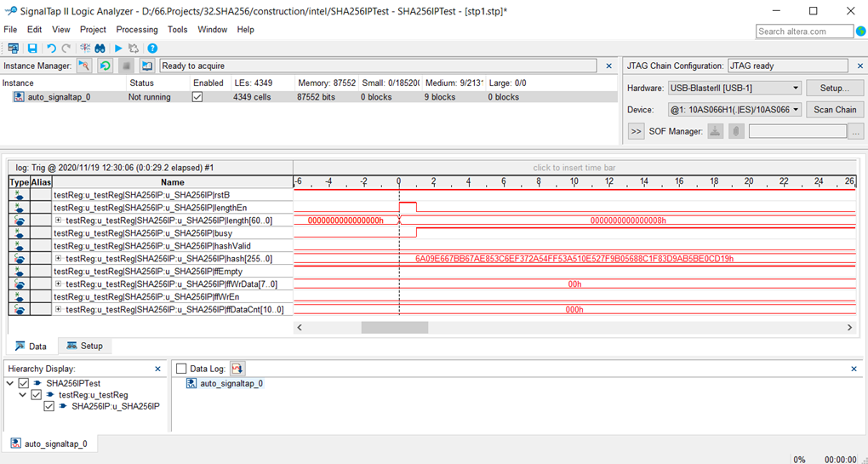
Task: Open the Window menu
Action: pyautogui.click(x=213, y=29)
